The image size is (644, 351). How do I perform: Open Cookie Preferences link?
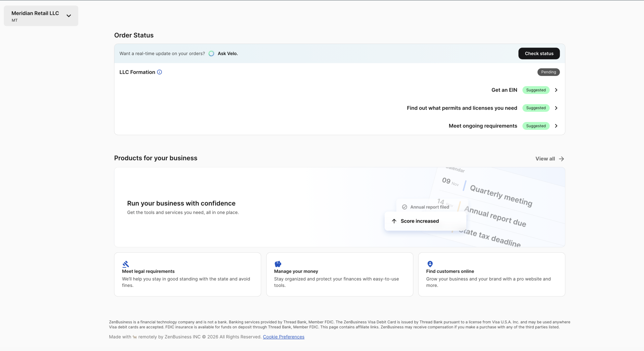(284, 337)
